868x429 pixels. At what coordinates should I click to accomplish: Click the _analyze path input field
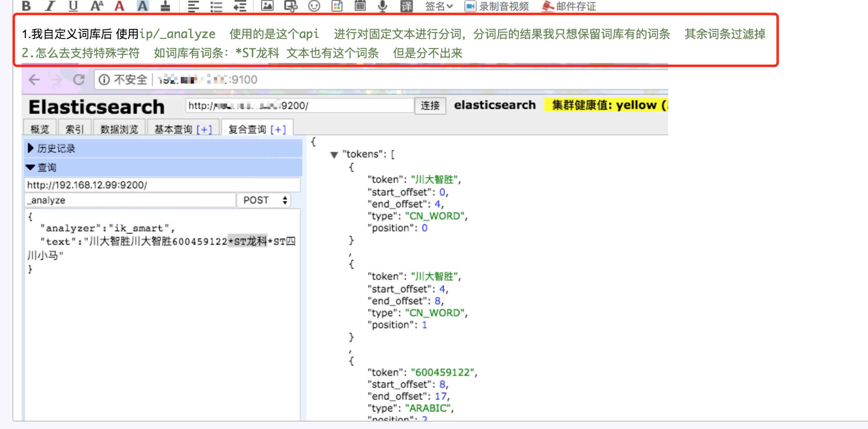(x=130, y=200)
